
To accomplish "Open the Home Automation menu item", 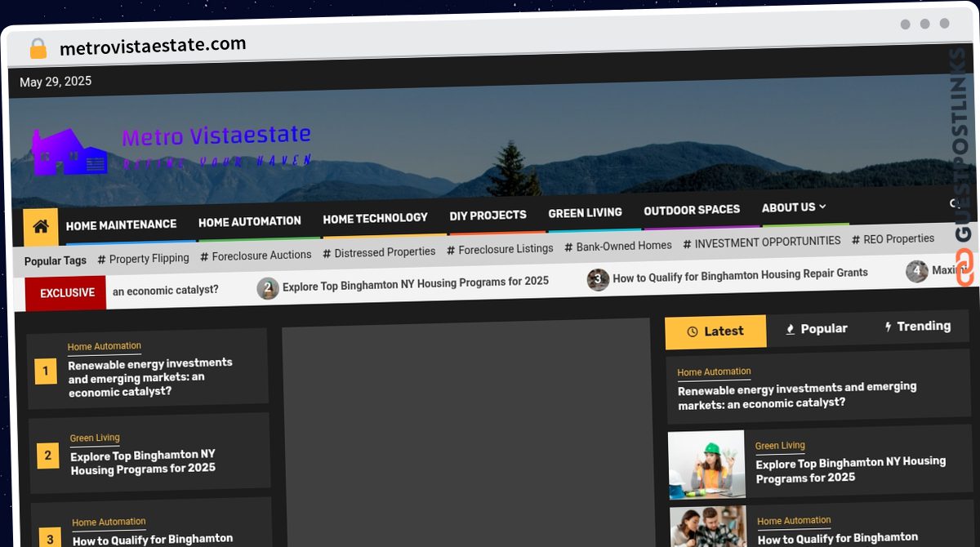I will point(249,221).
